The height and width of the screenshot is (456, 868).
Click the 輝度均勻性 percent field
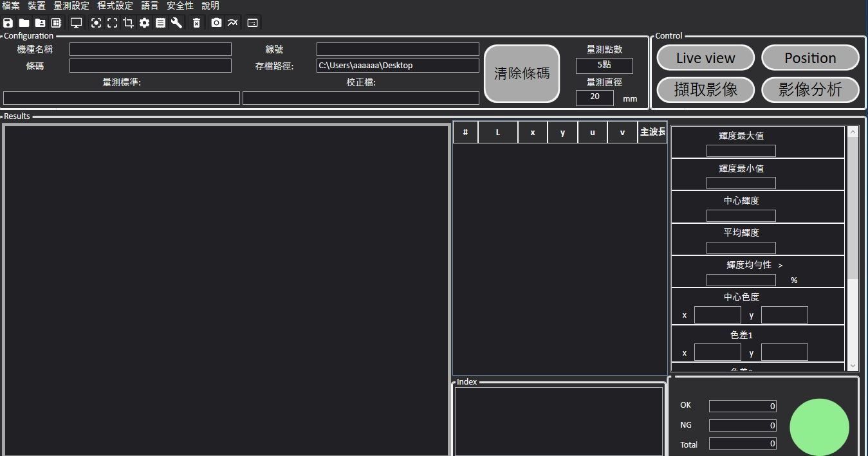point(741,280)
